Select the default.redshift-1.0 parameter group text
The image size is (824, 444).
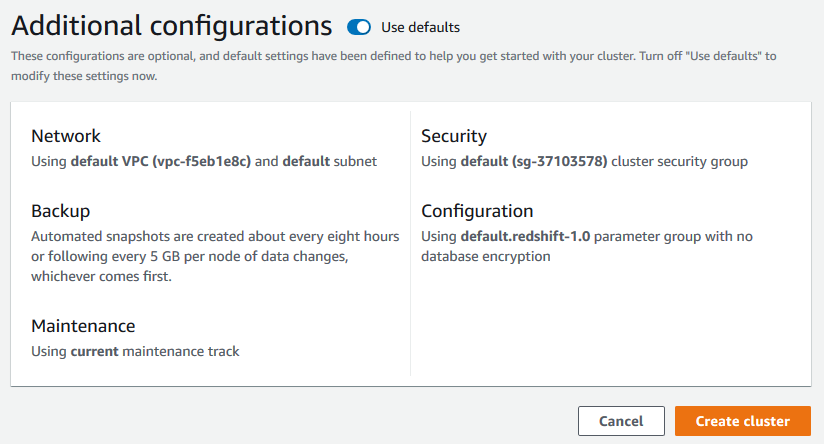click(525, 236)
